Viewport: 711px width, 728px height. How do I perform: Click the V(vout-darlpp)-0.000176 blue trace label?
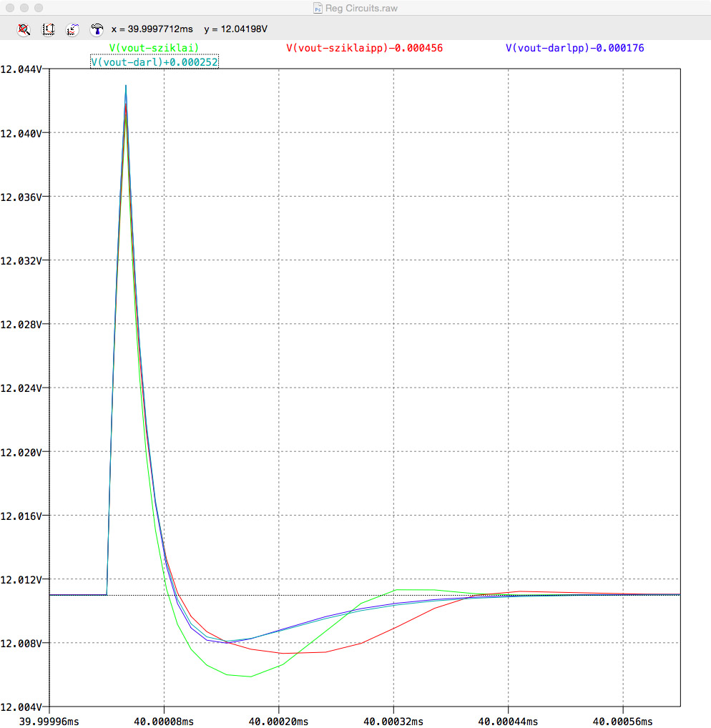tap(575, 48)
